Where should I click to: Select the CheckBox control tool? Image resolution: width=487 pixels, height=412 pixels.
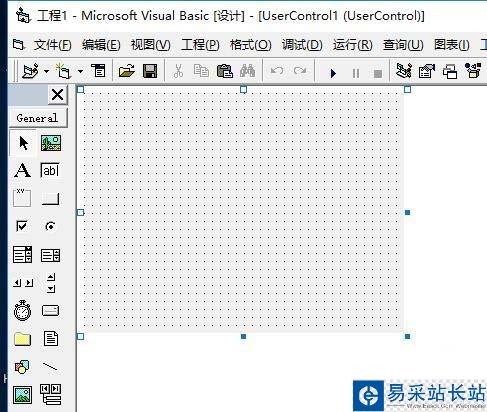tap(22, 226)
